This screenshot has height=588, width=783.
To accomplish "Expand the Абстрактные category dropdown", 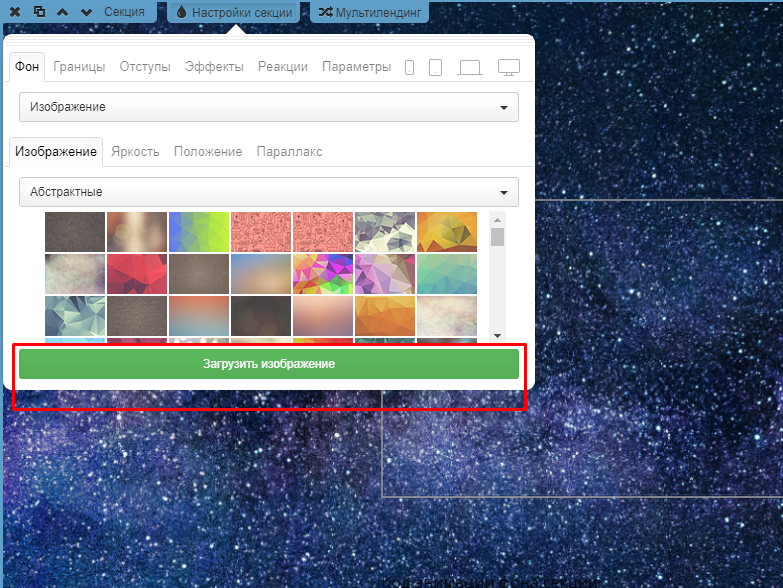I will point(268,192).
